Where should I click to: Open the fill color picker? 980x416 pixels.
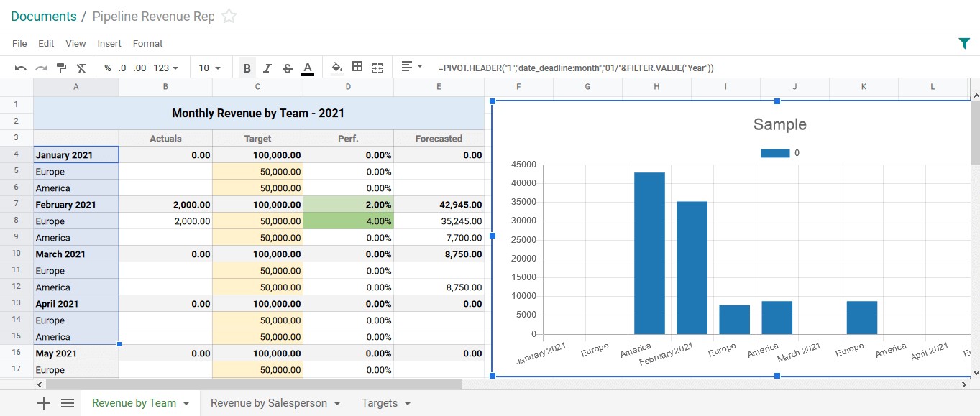[337, 67]
